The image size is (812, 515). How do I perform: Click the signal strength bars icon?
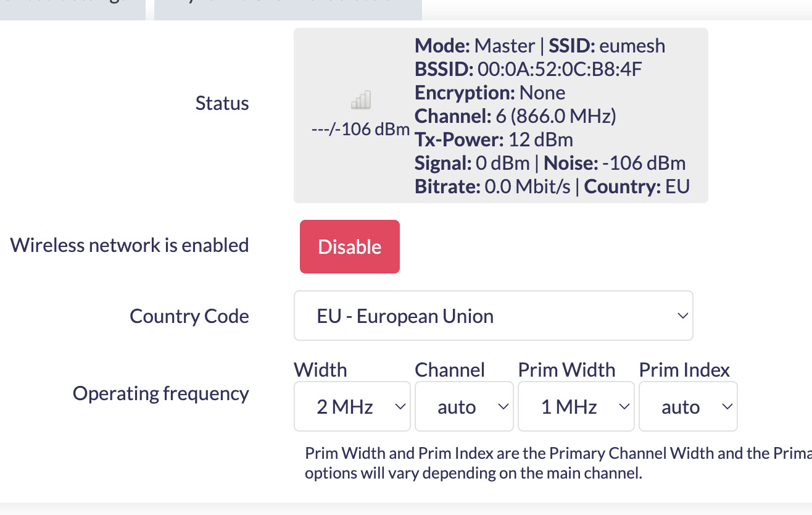(x=361, y=100)
